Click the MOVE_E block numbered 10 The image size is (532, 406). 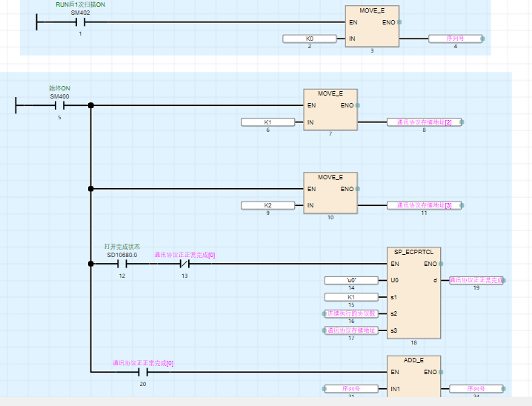(330, 193)
